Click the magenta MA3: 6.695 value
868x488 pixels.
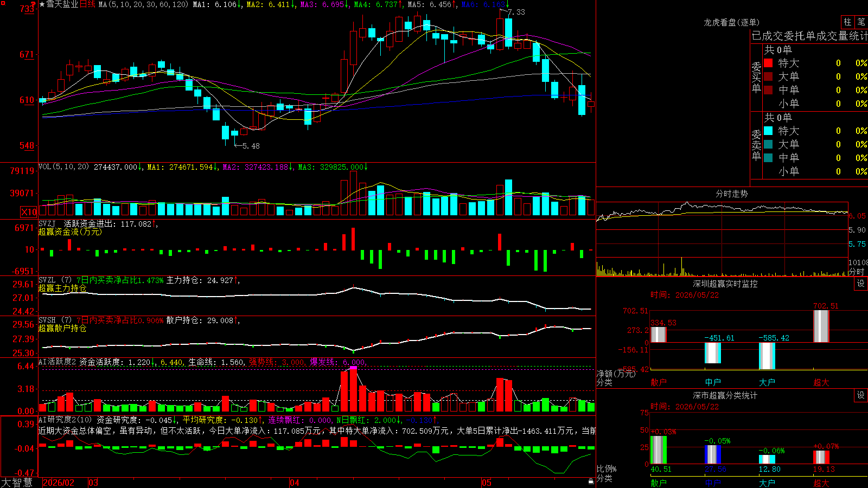(325, 4)
